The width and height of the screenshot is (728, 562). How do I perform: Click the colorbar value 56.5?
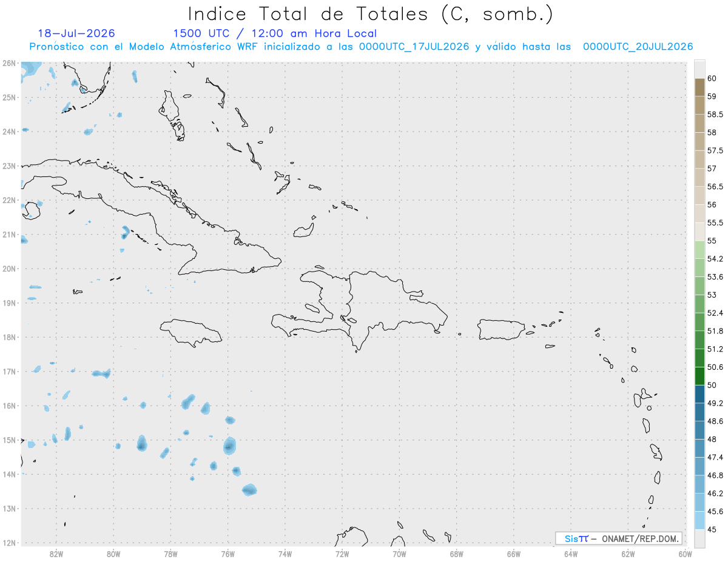pyautogui.click(x=715, y=187)
